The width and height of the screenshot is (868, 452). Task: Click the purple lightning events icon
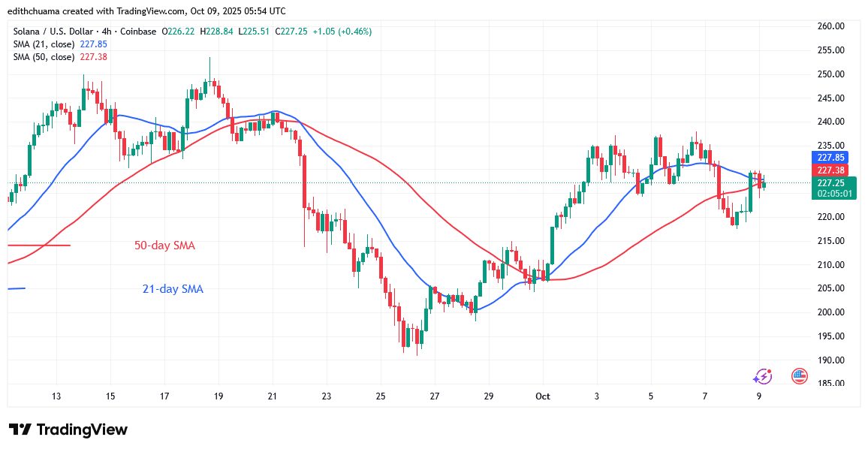tap(763, 376)
